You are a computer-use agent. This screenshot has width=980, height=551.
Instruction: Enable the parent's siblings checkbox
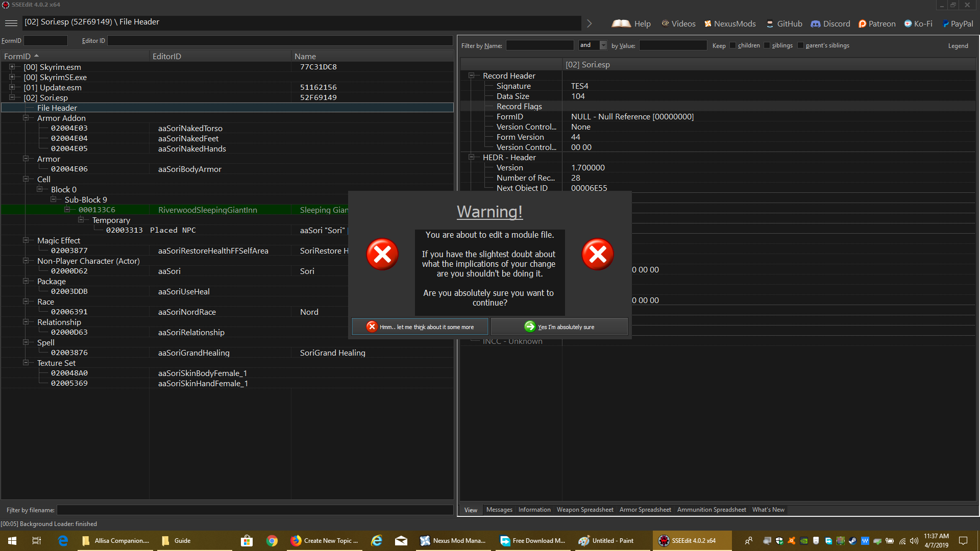click(800, 45)
